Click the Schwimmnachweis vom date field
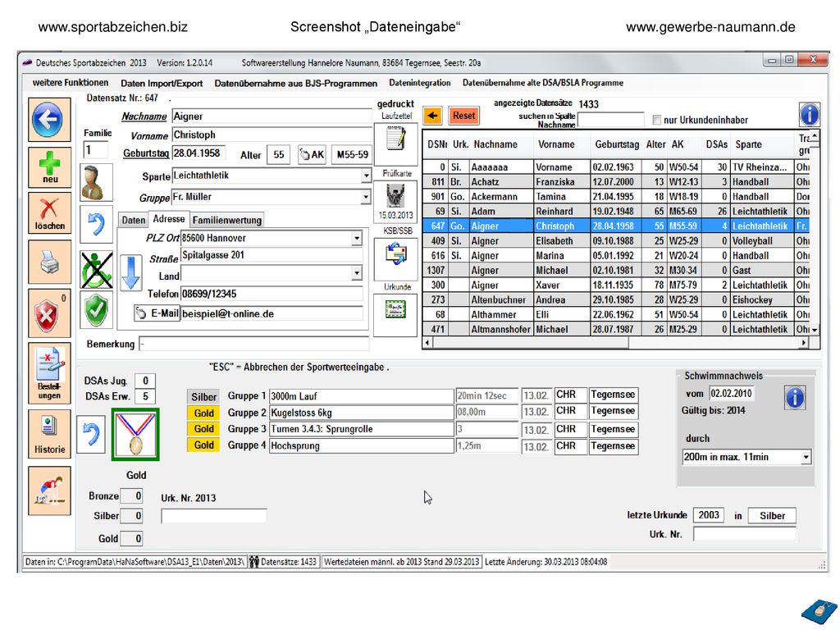Image resolution: width=840 pixels, height=630 pixels. point(731,393)
